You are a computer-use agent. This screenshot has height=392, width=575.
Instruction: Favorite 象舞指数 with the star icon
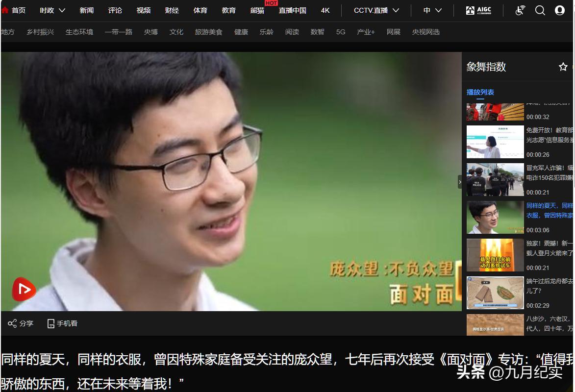click(x=563, y=67)
